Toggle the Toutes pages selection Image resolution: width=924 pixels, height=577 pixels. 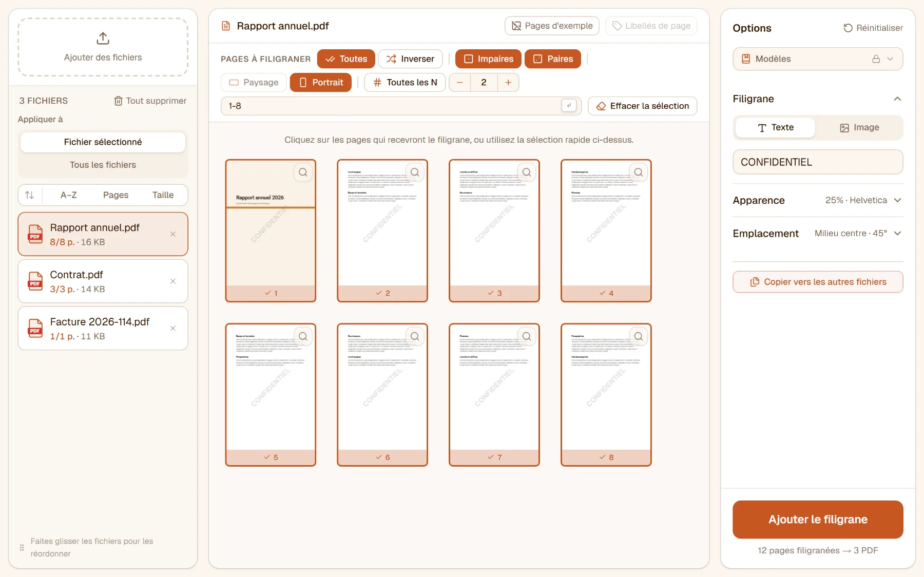pyautogui.click(x=346, y=59)
